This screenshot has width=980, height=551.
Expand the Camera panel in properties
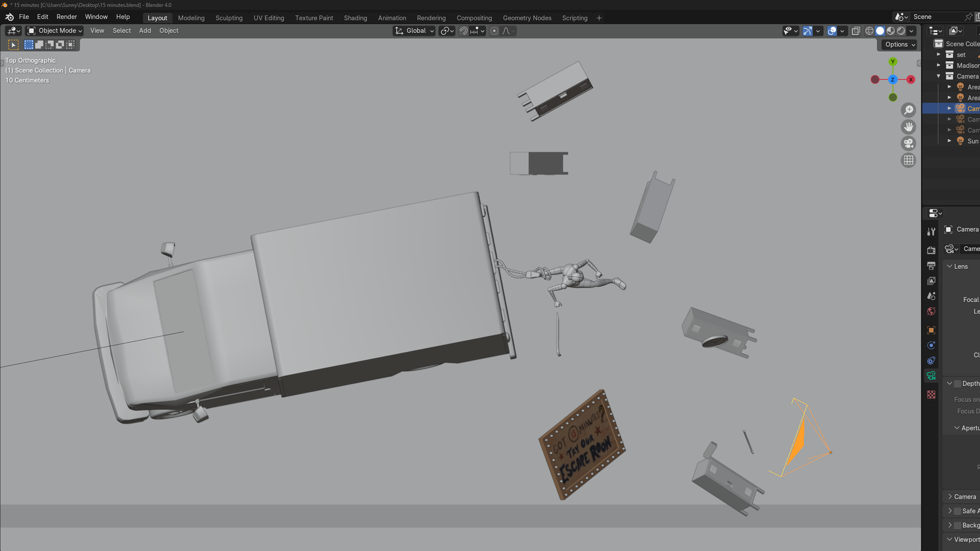click(949, 497)
